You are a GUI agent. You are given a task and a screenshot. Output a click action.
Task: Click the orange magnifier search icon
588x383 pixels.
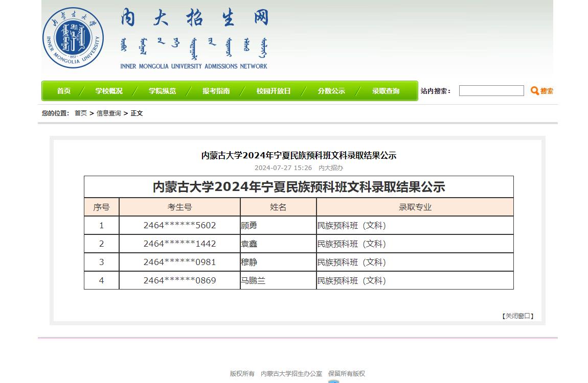(x=535, y=90)
